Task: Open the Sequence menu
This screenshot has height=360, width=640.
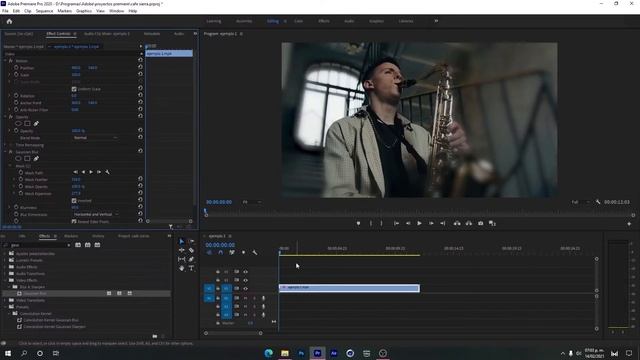Action: [x=44, y=11]
